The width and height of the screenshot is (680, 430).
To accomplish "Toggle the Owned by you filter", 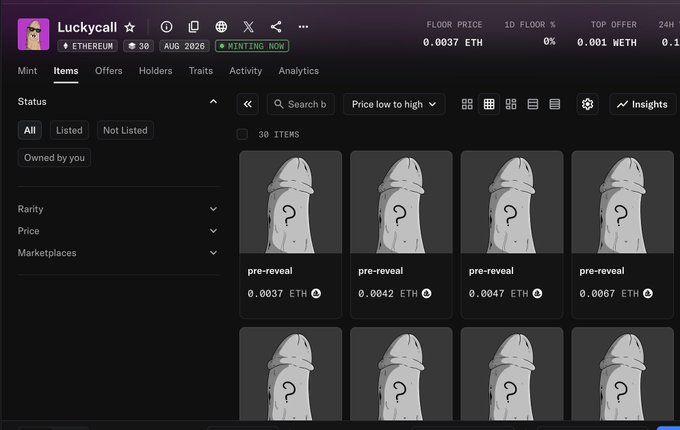I will pos(54,158).
